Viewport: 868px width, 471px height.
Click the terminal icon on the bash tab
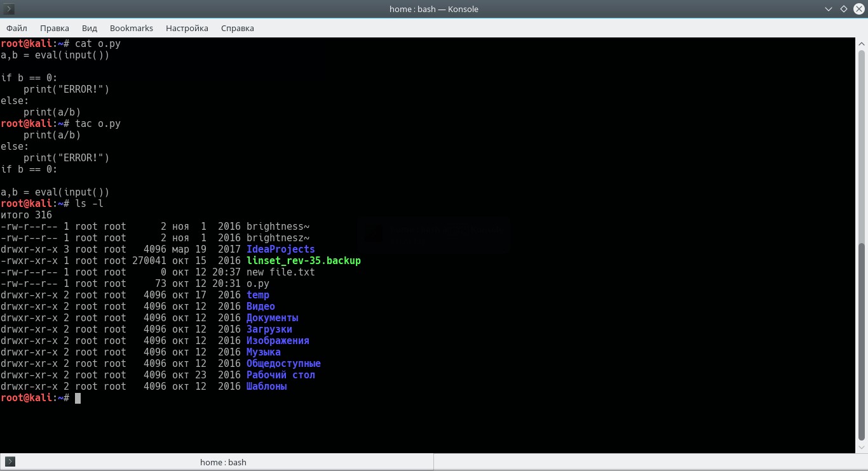click(10, 461)
